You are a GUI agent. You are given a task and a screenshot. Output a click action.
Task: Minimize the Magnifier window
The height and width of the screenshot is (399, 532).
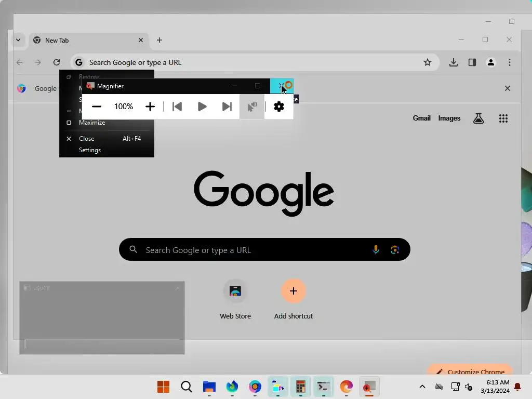point(234,86)
